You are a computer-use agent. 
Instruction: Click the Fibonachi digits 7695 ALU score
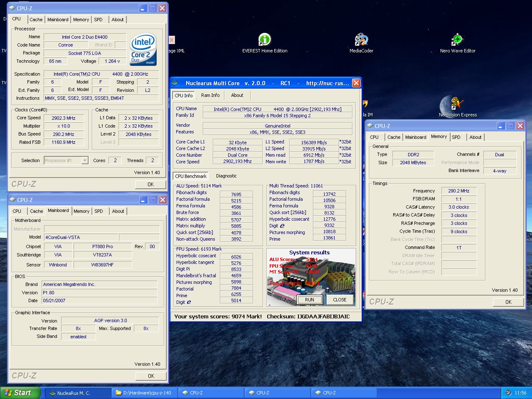[236, 195]
